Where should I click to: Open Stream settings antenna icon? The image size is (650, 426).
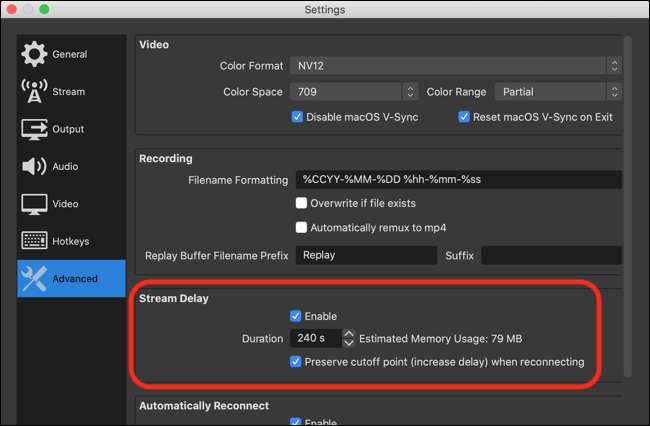point(34,92)
